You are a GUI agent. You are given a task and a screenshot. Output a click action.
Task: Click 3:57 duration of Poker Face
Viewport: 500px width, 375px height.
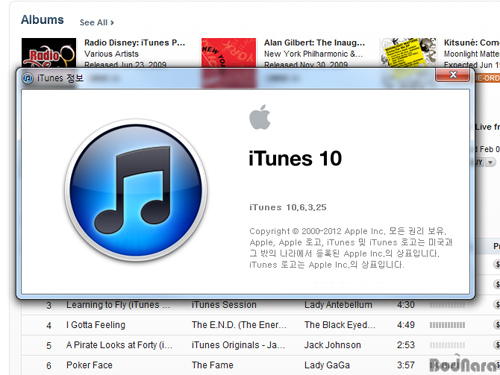click(406, 365)
